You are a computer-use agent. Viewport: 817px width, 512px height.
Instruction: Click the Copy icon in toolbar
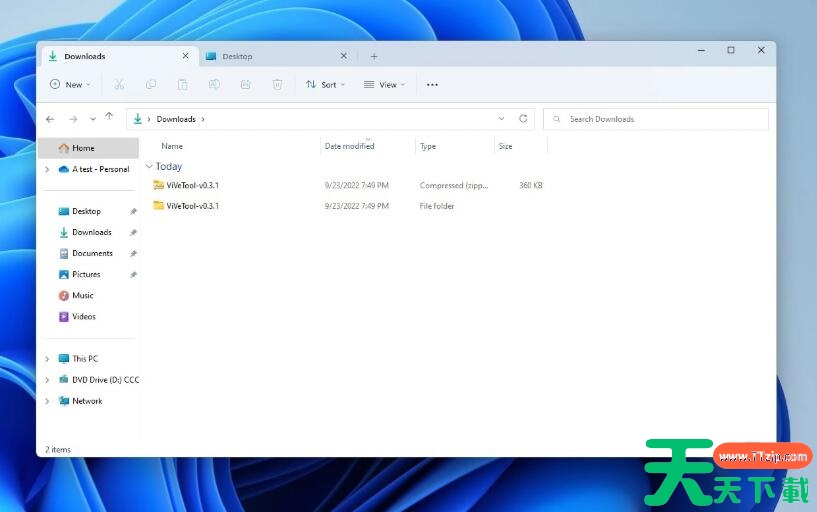pyautogui.click(x=151, y=84)
